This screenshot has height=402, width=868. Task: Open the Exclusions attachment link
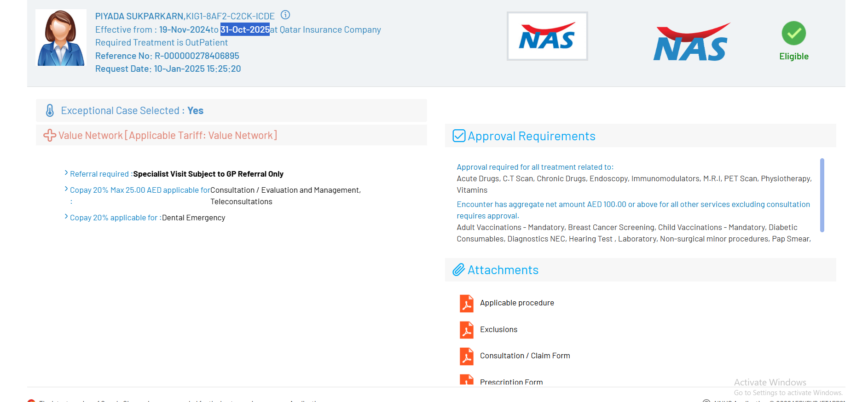498,329
